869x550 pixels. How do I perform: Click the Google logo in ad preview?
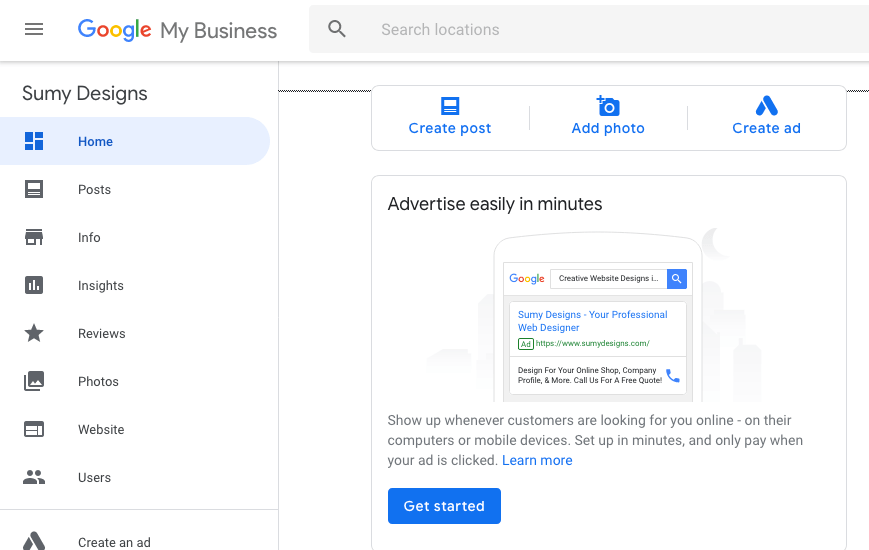tap(527, 278)
